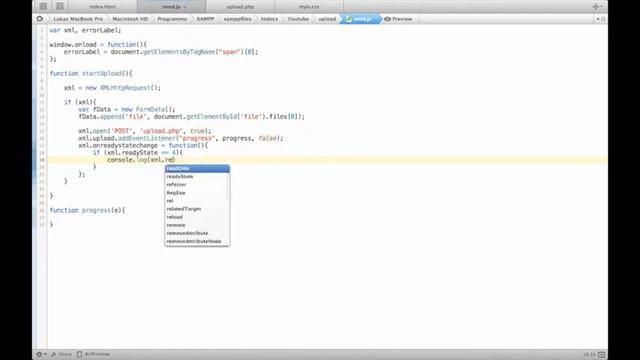Go to htdocs folder in path bar

(x=269, y=19)
